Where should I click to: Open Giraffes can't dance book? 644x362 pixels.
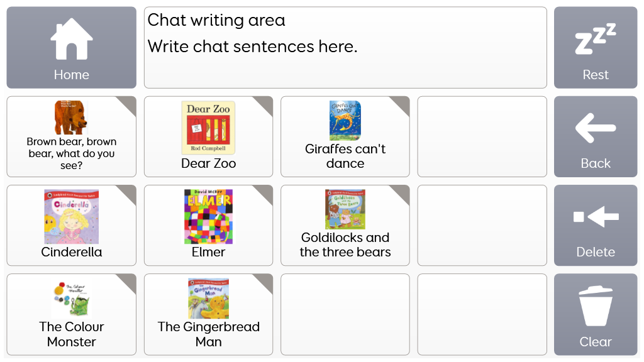click(x=345, y=121)
